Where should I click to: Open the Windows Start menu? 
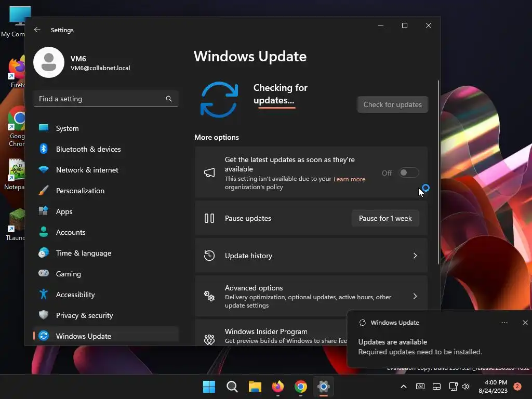209,387
